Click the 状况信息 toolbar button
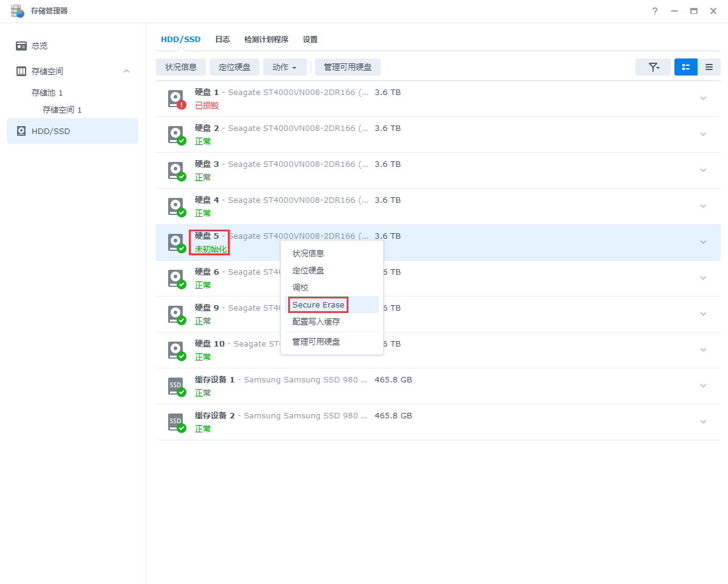The height and width of the screenshot is (584, 728). click(x=181, y=67)
